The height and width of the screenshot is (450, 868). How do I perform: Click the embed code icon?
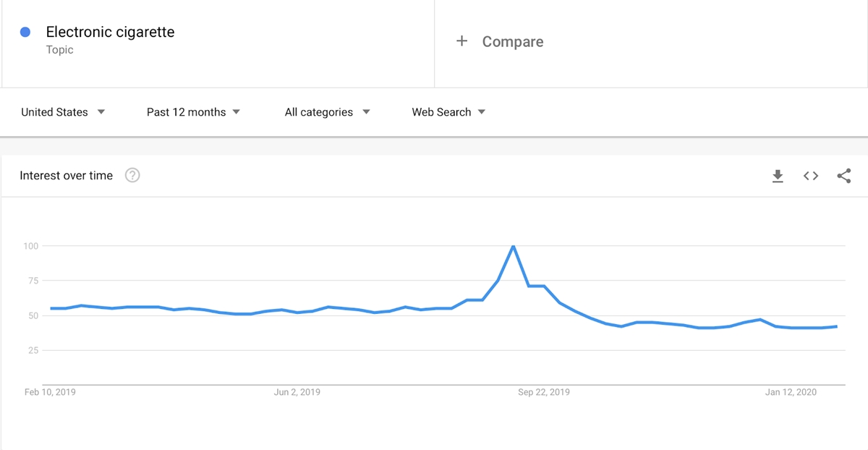(811, 176)
